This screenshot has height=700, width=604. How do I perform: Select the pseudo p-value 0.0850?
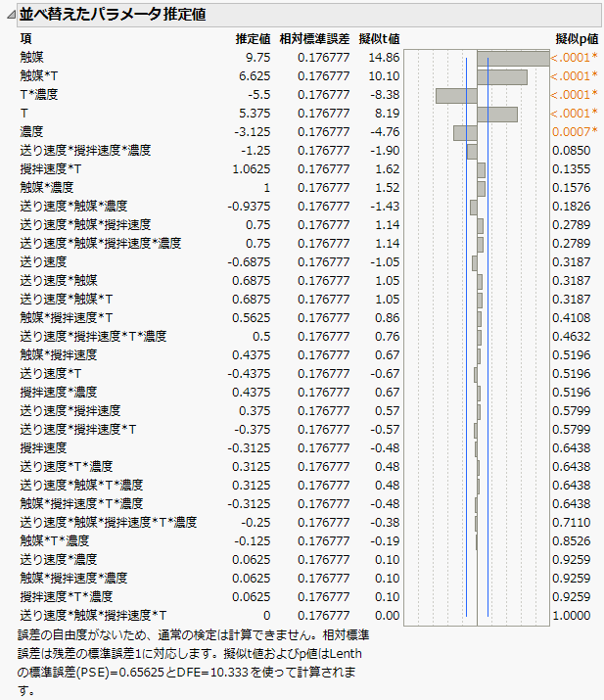[x=572, y=151]
